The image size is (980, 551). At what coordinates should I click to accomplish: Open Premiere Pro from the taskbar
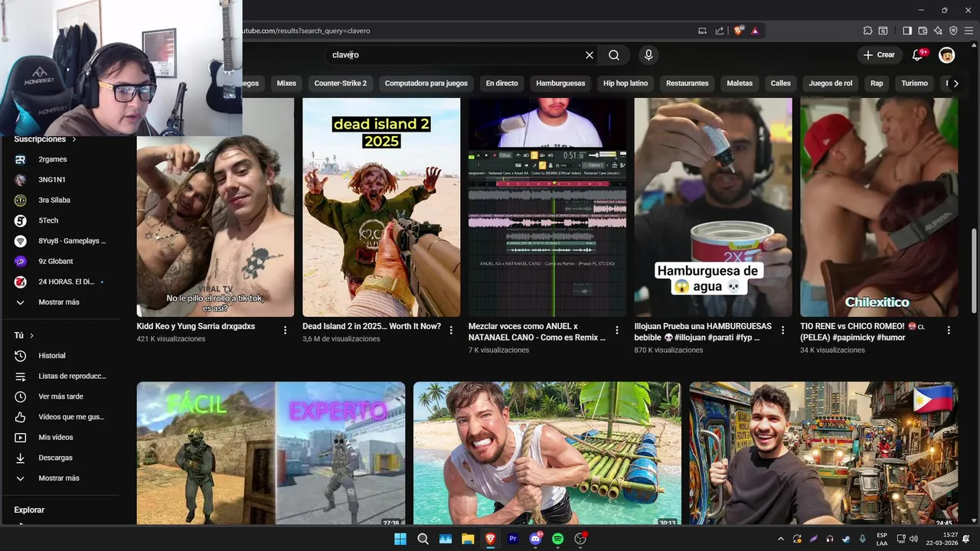click(513, 539)
